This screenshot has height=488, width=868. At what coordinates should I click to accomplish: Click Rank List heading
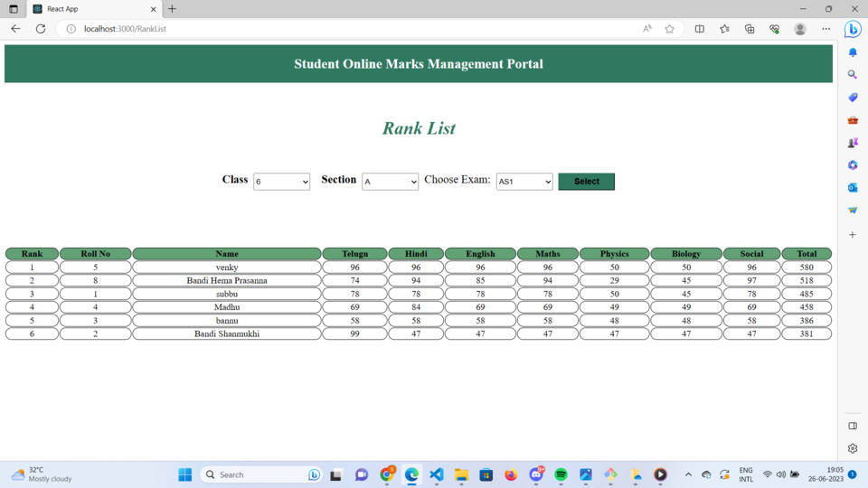pos(419,128)
